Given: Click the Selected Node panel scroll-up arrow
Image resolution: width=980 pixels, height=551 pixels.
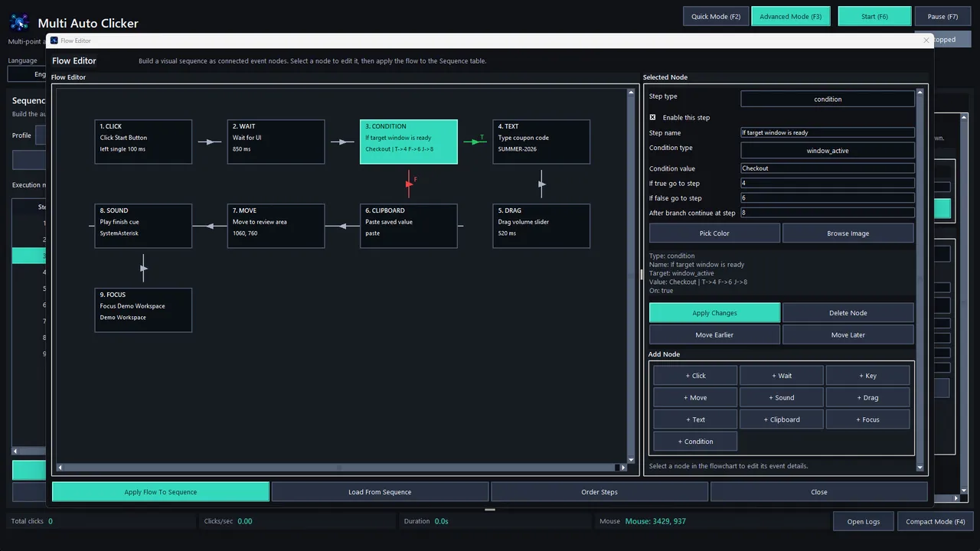Looking at the screenshot, I should 920,93.
